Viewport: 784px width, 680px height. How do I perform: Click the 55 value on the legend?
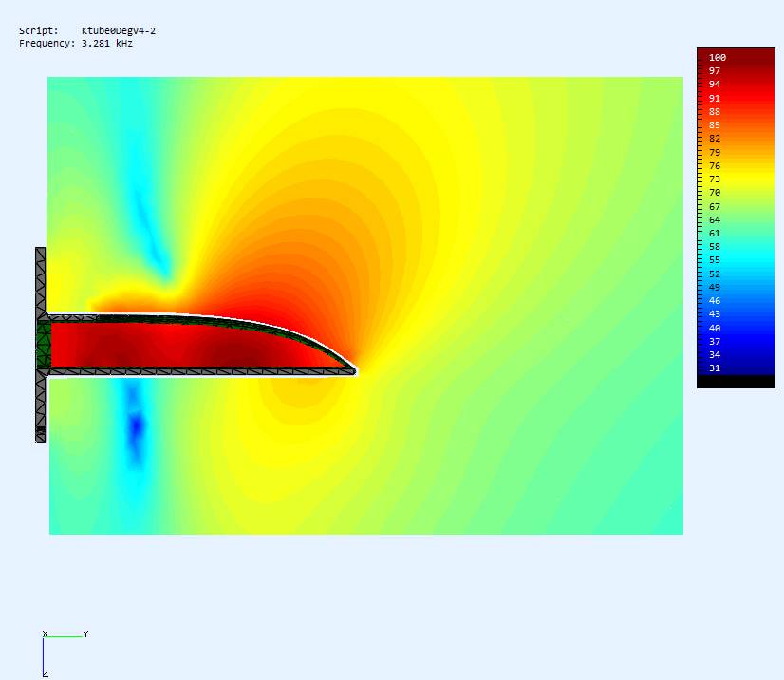click(x=715, y=260)
